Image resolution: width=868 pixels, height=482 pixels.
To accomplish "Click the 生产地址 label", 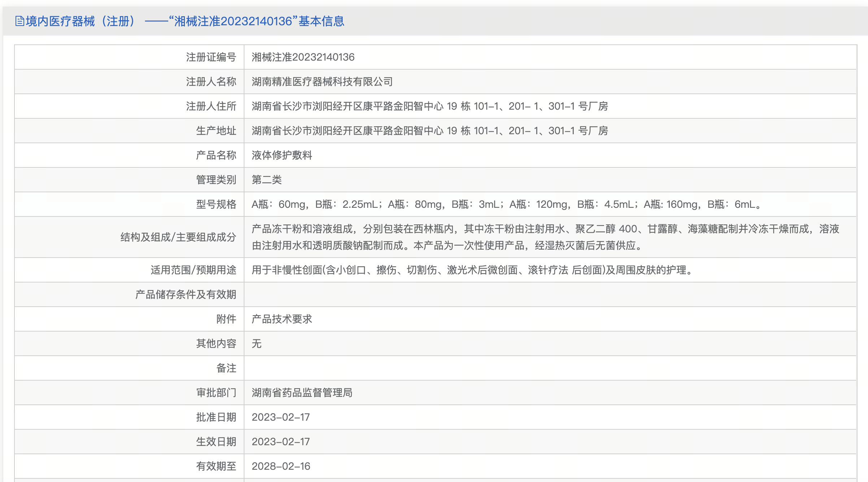I will coord(216,131).
